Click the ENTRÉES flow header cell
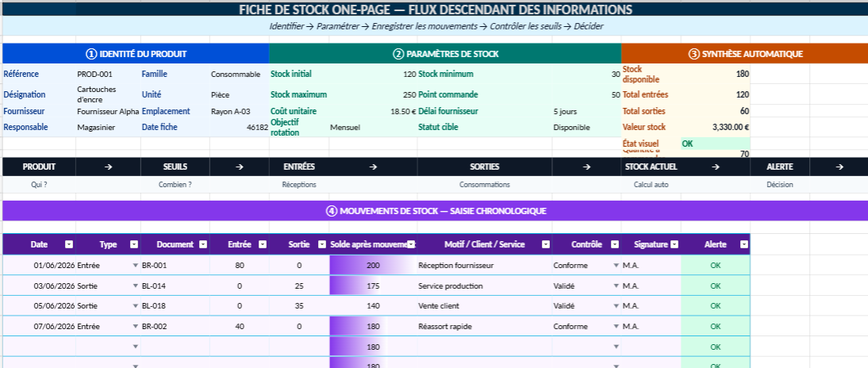Image resolution: width=868 pixels, height=368 pixels. (x=299, y=167)
